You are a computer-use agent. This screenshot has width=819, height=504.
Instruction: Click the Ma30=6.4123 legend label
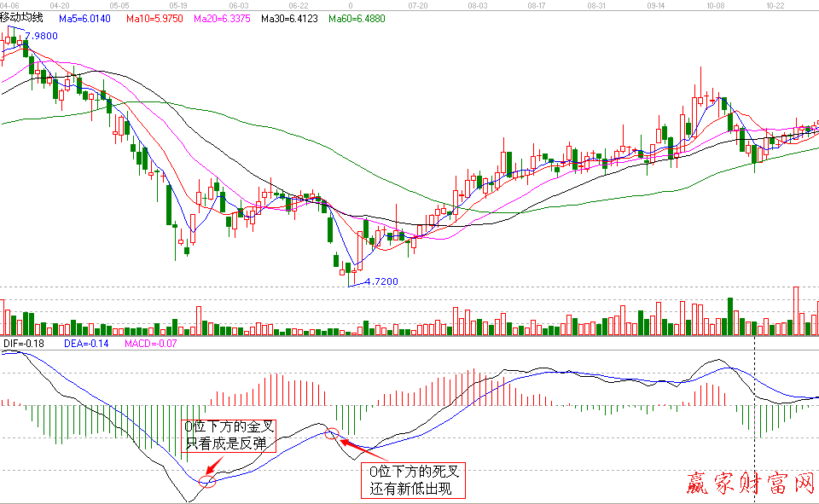[x=290, y=17]
